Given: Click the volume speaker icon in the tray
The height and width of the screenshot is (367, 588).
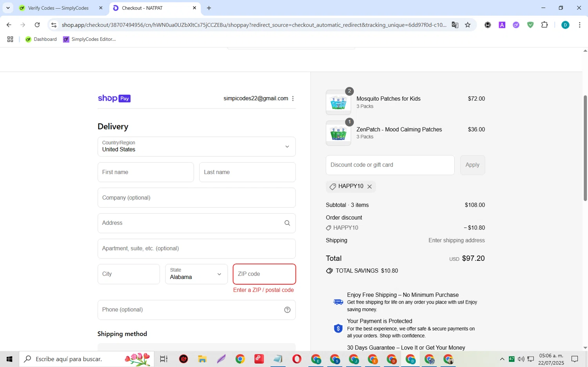Looking at the screenshot, I should coord(521,359).
